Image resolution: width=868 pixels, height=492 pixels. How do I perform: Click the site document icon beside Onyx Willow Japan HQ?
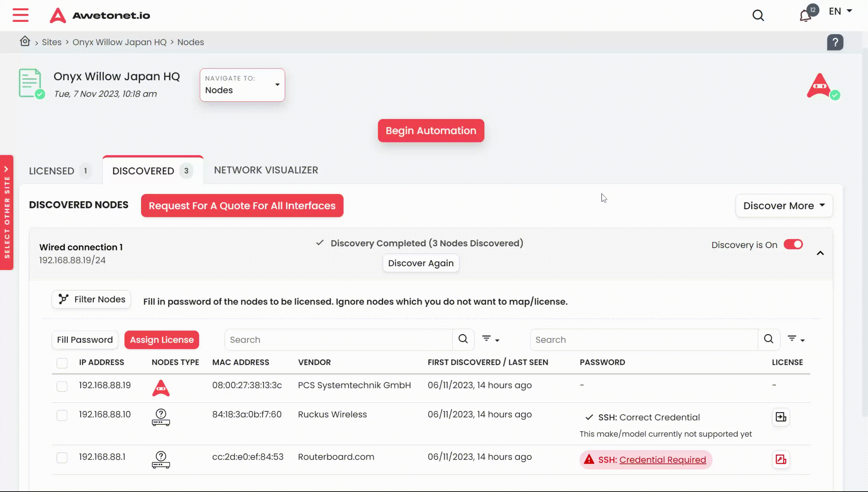click(x=31, y=84)
